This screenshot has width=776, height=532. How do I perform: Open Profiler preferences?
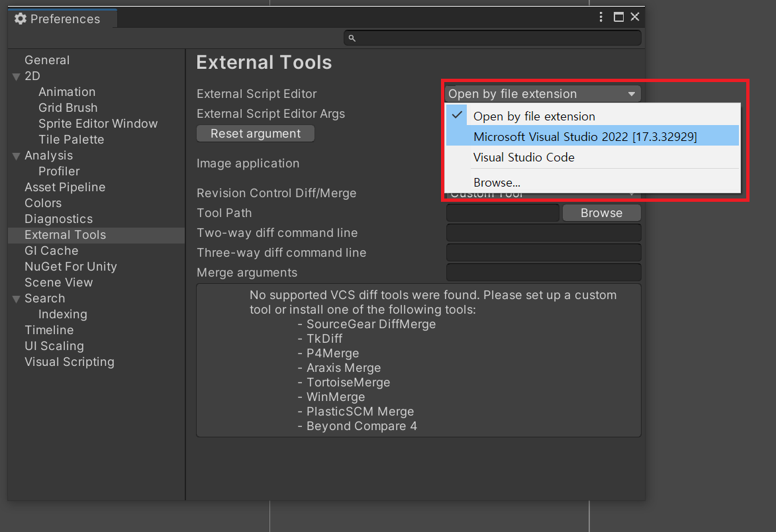[59, 171]
